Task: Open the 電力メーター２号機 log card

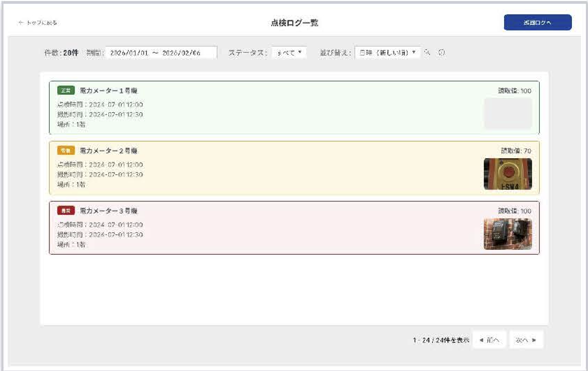Action: coord(294,168)
